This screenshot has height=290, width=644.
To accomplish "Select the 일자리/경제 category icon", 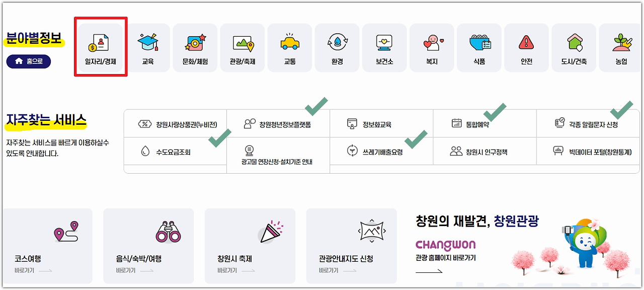I will pos(100,48).
